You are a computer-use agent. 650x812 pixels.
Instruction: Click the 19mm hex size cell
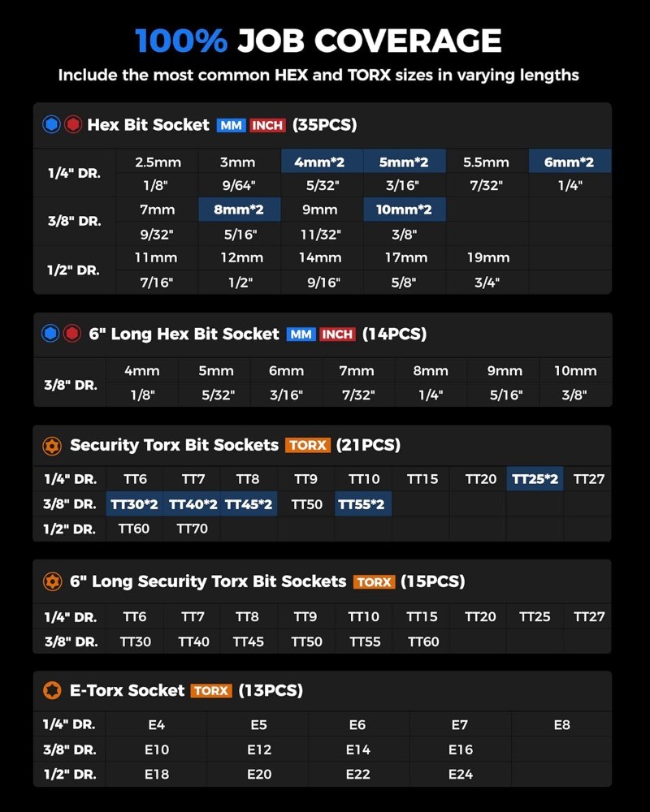[487, 257]
